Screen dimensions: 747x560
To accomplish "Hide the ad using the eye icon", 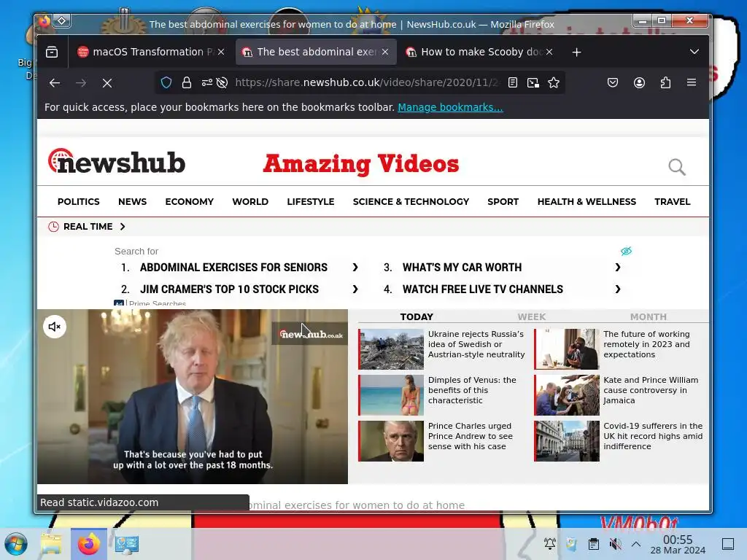I will pyautogui.click(x=626, y=251).
